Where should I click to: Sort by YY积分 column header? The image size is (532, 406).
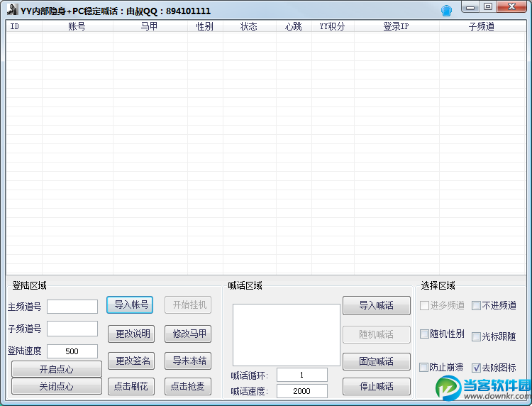333,26
